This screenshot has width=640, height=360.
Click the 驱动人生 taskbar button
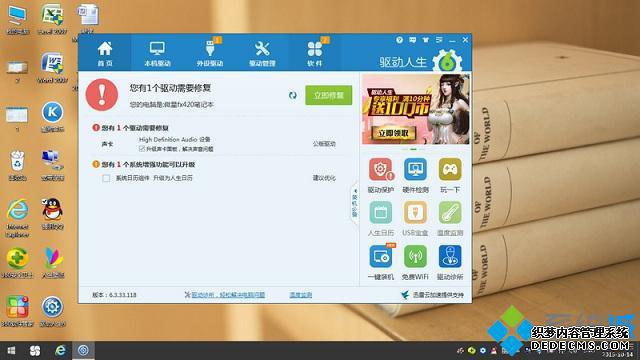coord(83,351)
